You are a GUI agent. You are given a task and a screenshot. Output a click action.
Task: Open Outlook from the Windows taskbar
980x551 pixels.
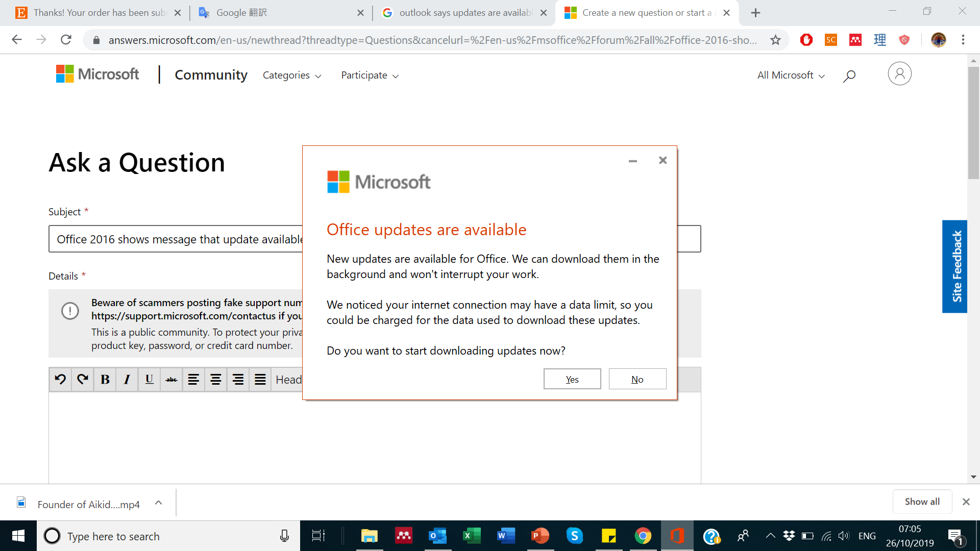(437, 536)
